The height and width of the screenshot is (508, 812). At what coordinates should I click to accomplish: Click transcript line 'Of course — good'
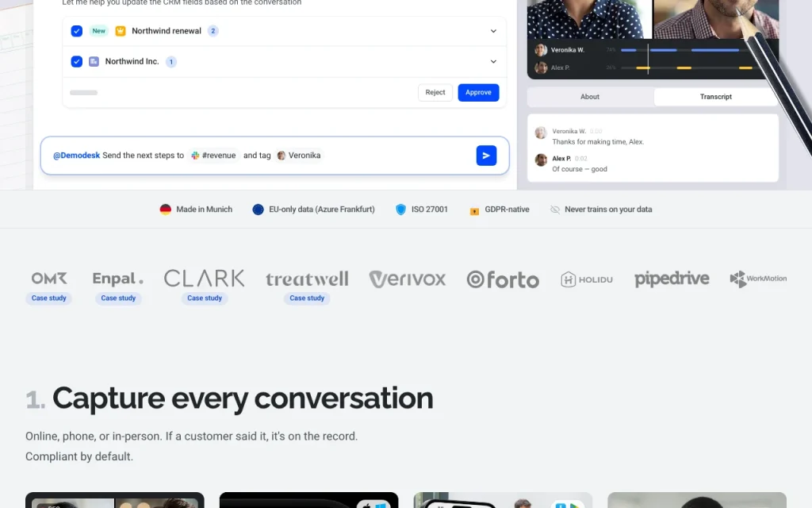(580, 169)
